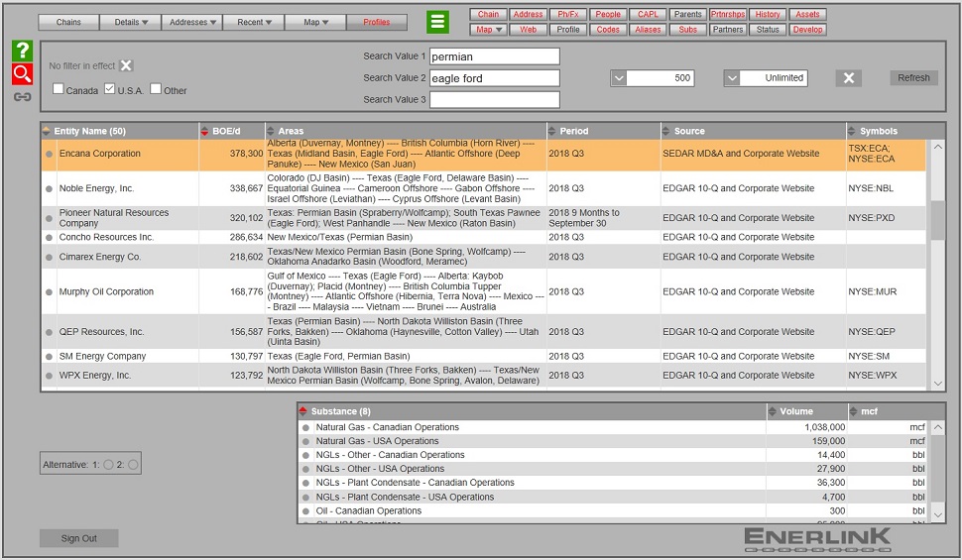Click the Prtnrshps button
The image size is (962, 560).
(728, 14)
